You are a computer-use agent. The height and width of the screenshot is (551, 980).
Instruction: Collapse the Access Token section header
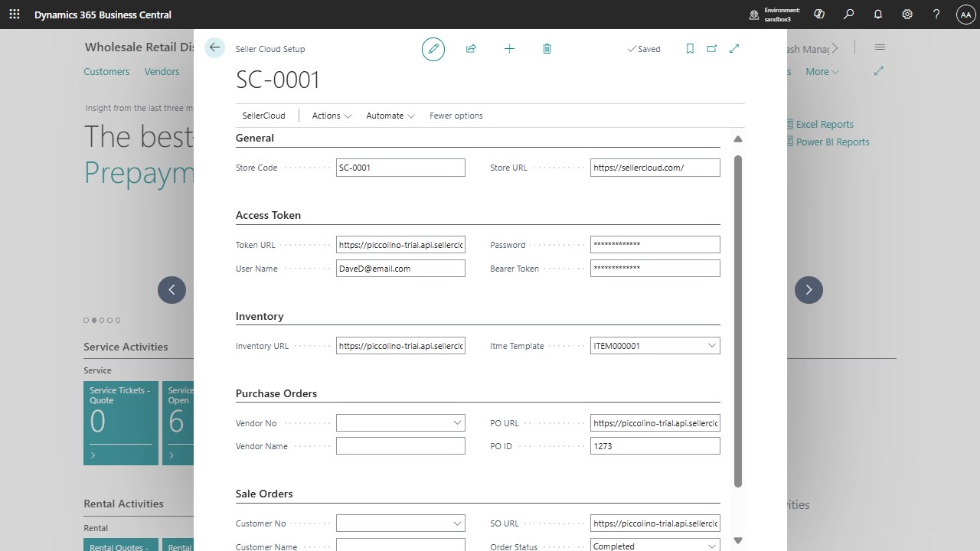(x=268, y=215)
